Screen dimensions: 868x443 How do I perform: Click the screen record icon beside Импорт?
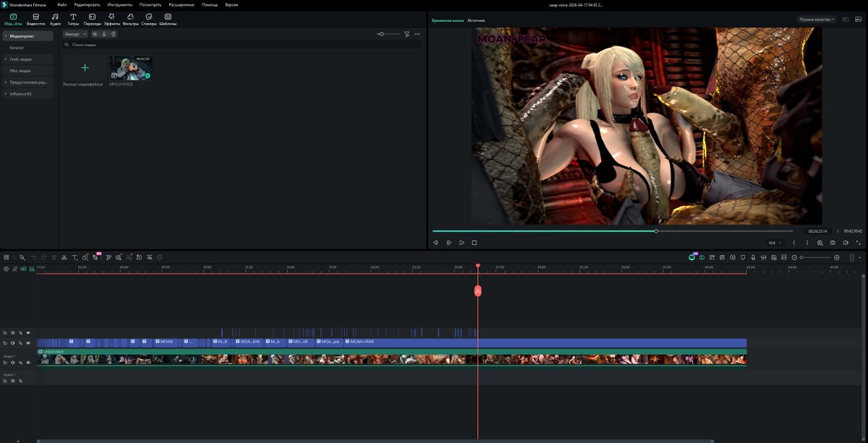click(x=95, y=34)
